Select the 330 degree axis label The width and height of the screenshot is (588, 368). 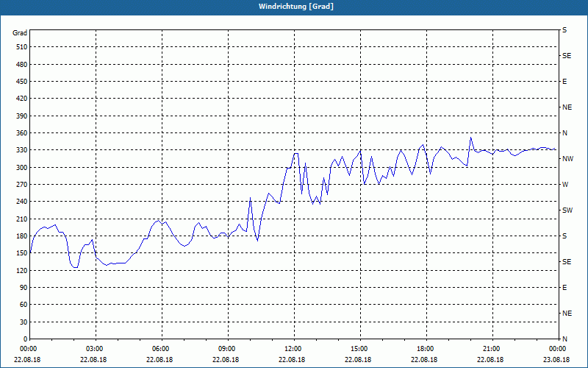22,150
